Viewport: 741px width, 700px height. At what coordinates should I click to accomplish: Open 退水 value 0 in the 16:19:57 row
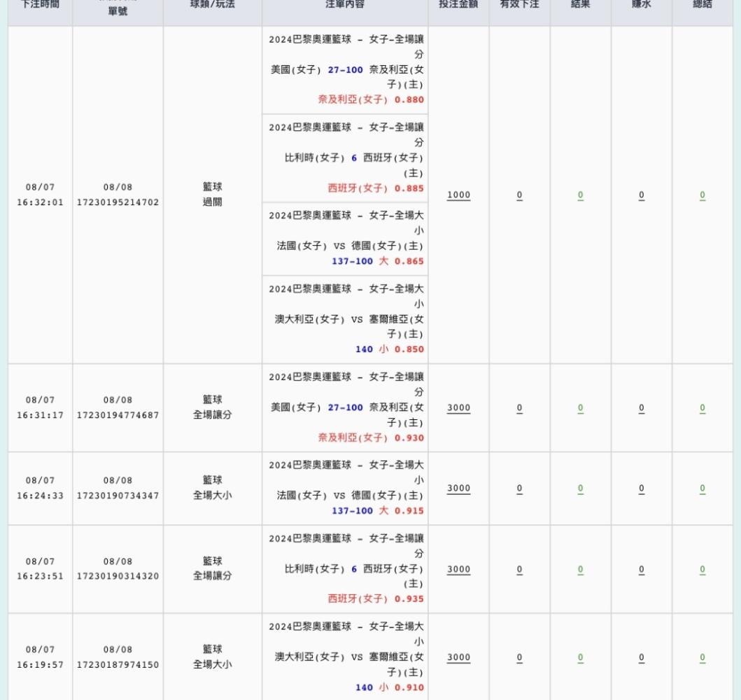[x=641, y=657]
